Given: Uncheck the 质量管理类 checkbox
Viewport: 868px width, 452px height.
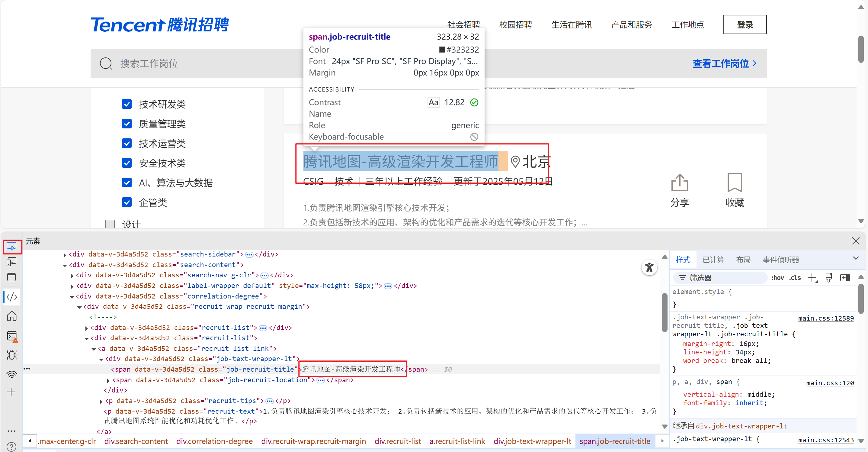Looking at the screenshot, I should point(127,124).
